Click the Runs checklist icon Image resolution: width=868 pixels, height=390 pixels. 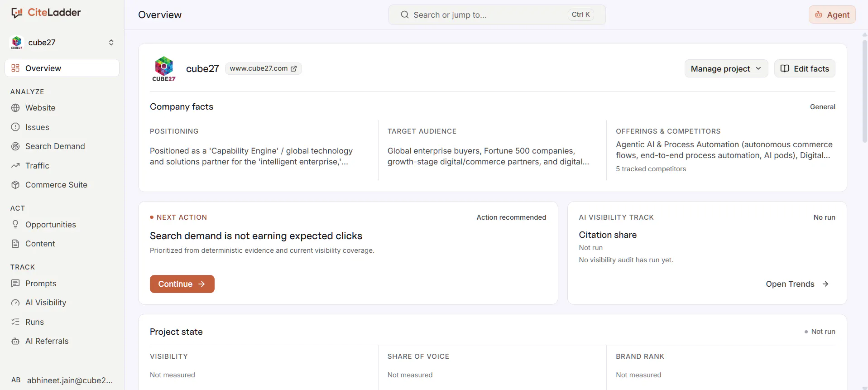15,322
